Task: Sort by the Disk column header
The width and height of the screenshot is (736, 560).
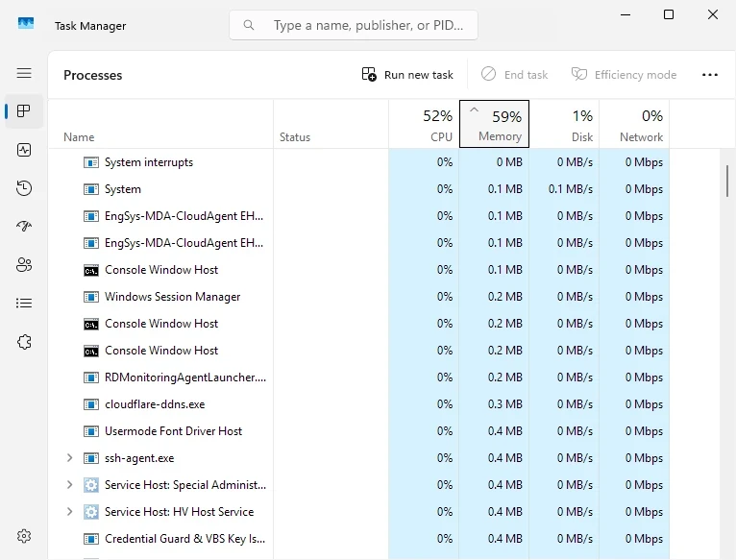Action: [x=564, y=124]
